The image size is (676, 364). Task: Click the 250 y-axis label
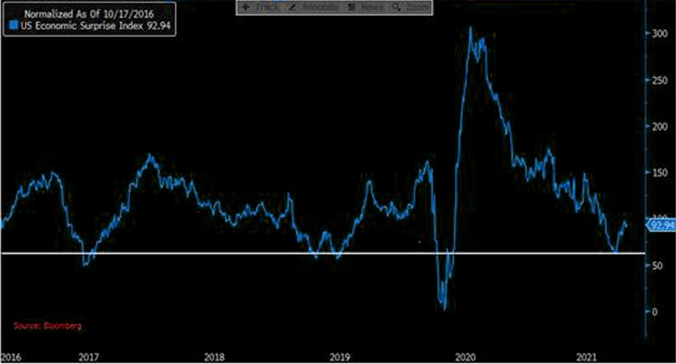pyautogui.click(x=660, y=80)
